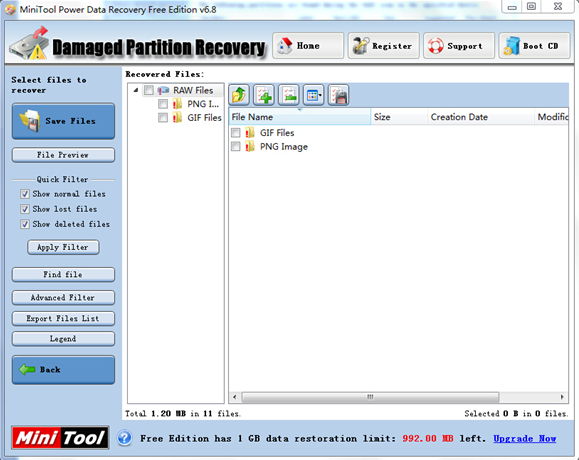579x460 pixels.
Task: Toggle Show deleted files checkbox
Action: [25, 224]
